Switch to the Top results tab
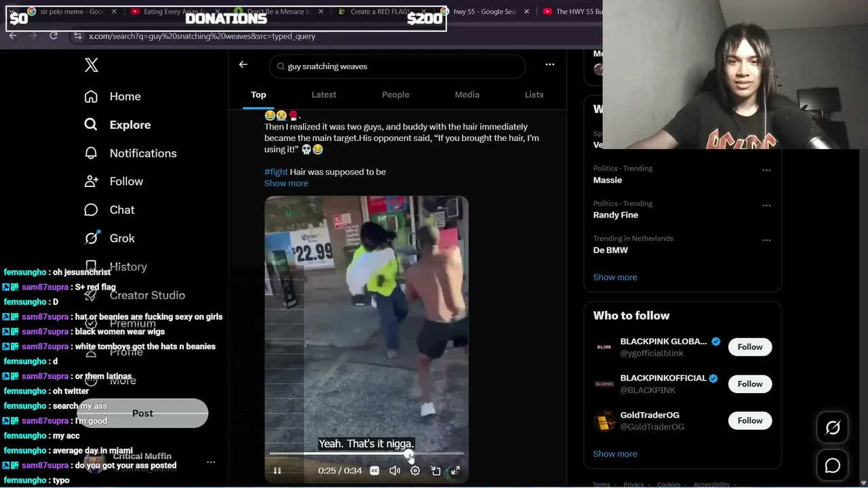Image resolution: width=868 pixels, height=488 pixels. tap(258, 95)
